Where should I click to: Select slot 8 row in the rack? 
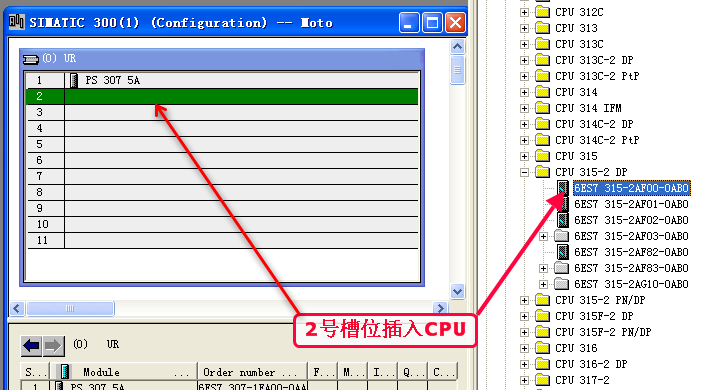click(x=222, y=192)
